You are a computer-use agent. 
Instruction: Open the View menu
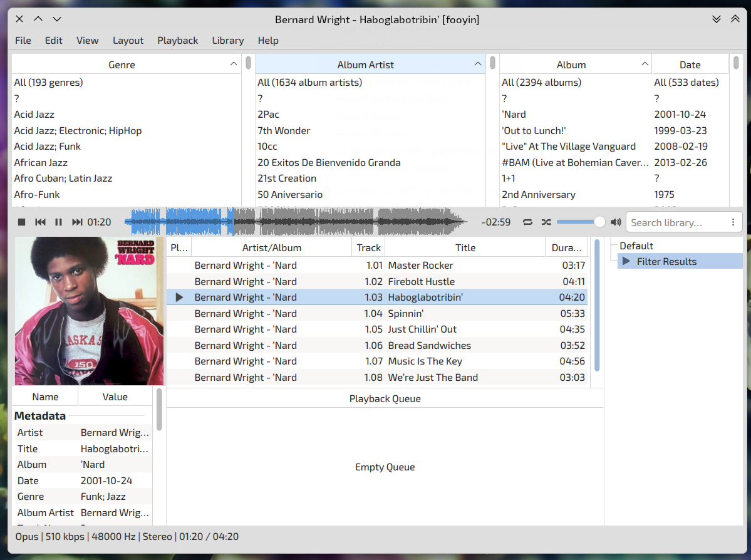[88, 41]
